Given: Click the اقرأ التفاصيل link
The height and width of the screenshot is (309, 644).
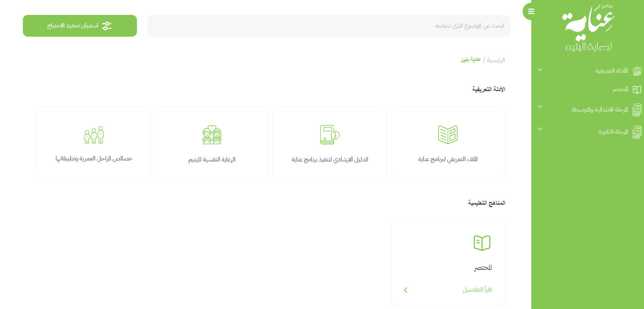Looking at the screenshot, I should click(477, 290).
